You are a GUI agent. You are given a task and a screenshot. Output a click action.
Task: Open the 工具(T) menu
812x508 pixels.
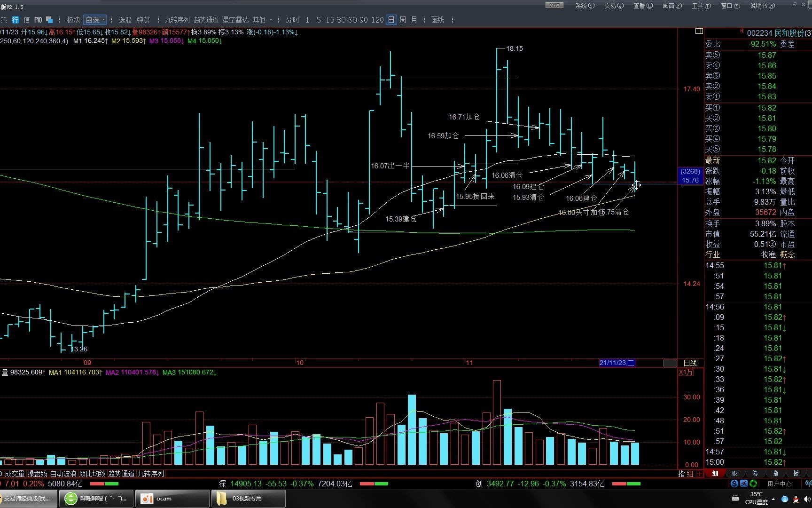[x=701, y=6]
